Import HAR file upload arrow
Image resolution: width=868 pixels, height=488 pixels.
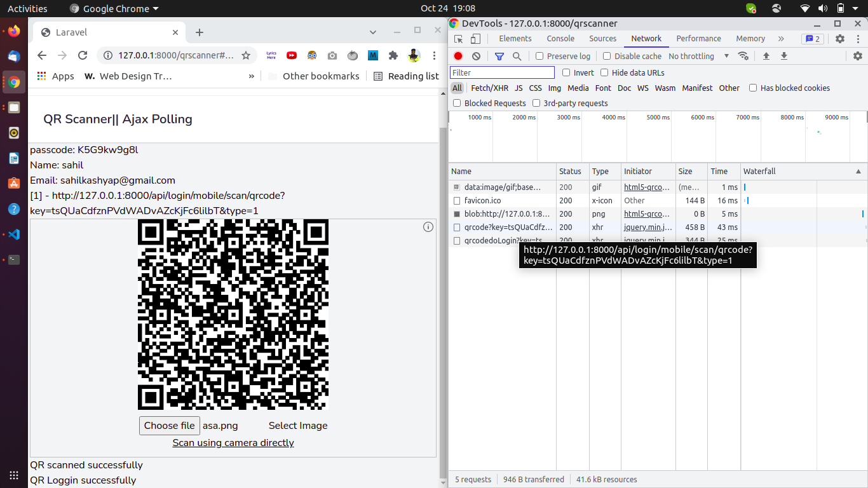tap(766, 56)
